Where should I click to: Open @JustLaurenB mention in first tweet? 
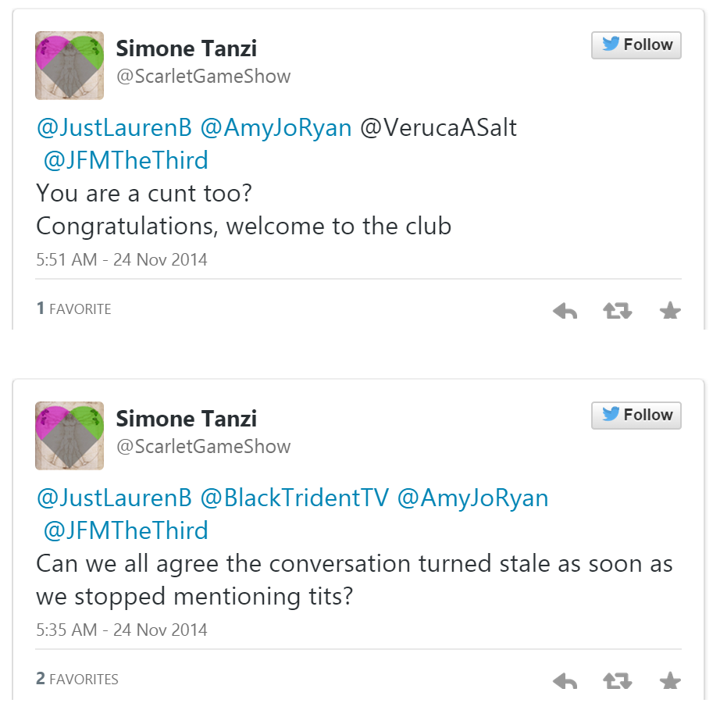pos(114,128)
